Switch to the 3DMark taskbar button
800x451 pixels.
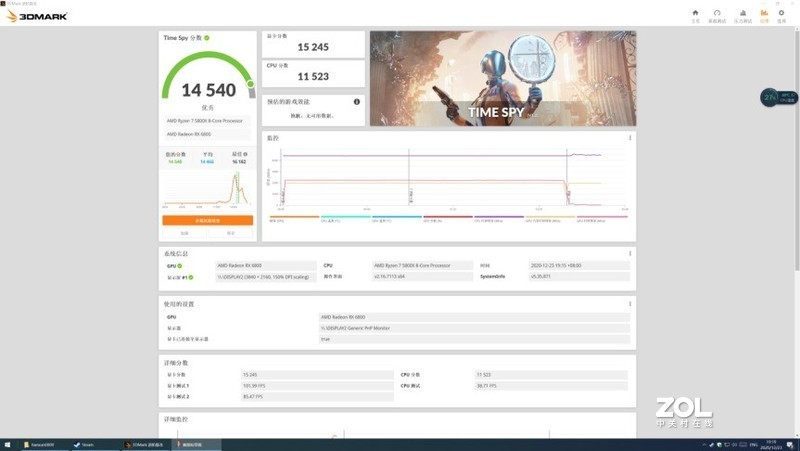[145, 445]
